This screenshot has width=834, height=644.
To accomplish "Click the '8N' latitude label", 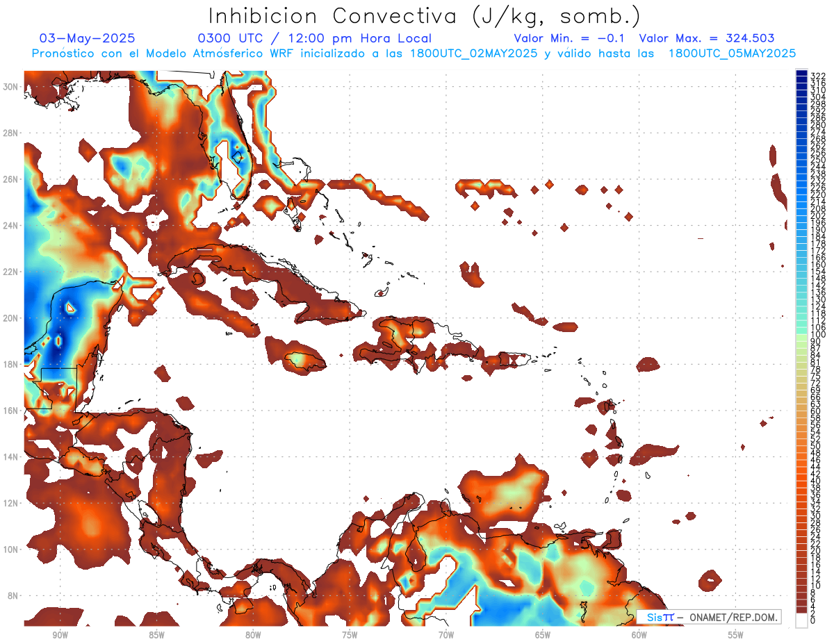I will coord(14,595).
